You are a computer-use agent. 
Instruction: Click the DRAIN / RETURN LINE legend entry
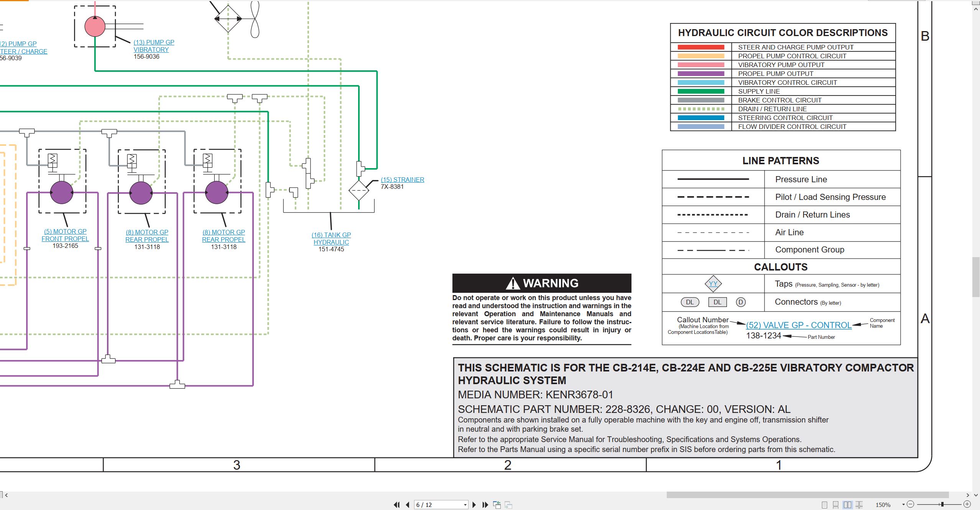pyautogui.click(x=772, y=109)
